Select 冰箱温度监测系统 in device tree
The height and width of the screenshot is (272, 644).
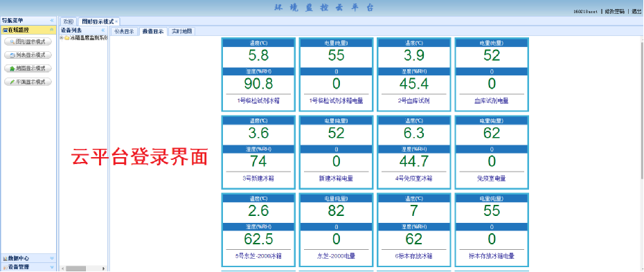[89, 38]
